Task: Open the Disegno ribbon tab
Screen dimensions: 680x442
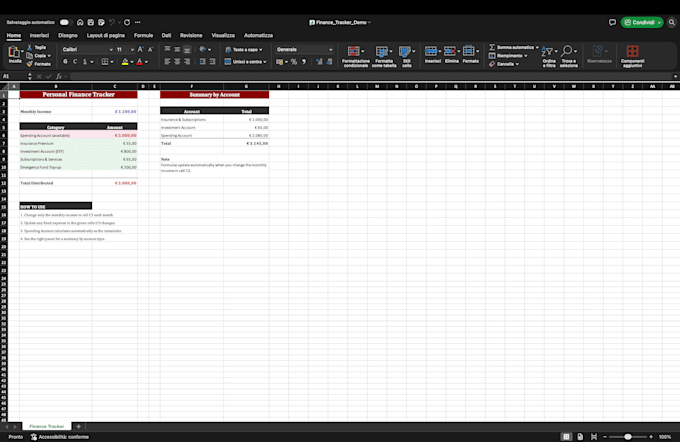Action: pyautogui.click(x=68, y=36)
